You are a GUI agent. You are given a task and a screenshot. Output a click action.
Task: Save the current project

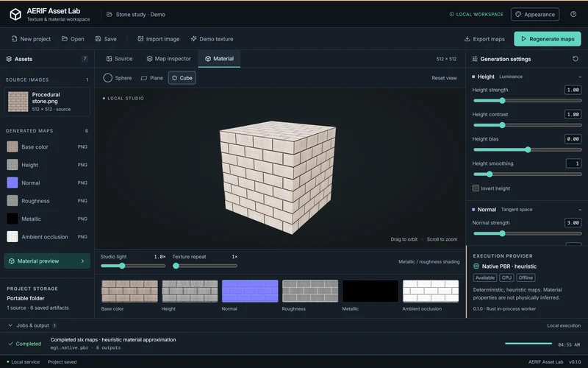point(106,39)
